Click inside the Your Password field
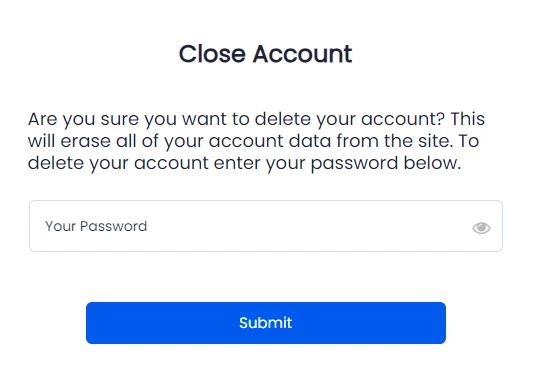Screen dimensions: 535x385 (266, 226)
